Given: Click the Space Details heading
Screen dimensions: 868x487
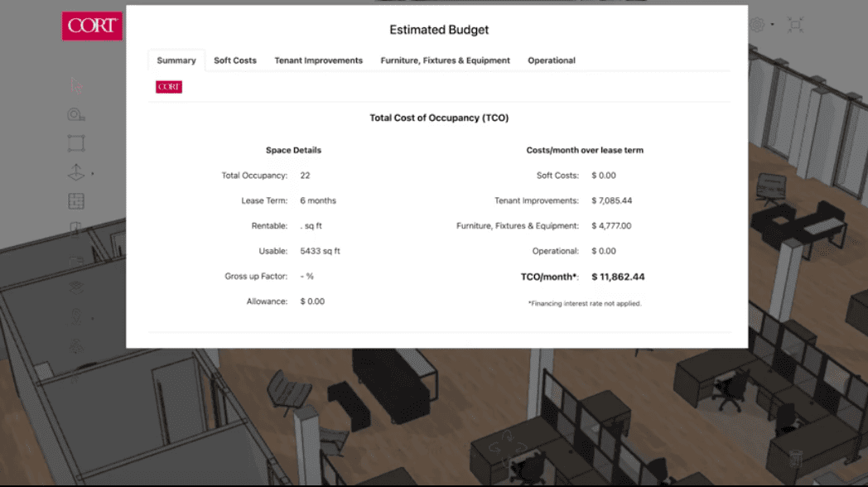Looking at the screenshot, I should point(293,150).
